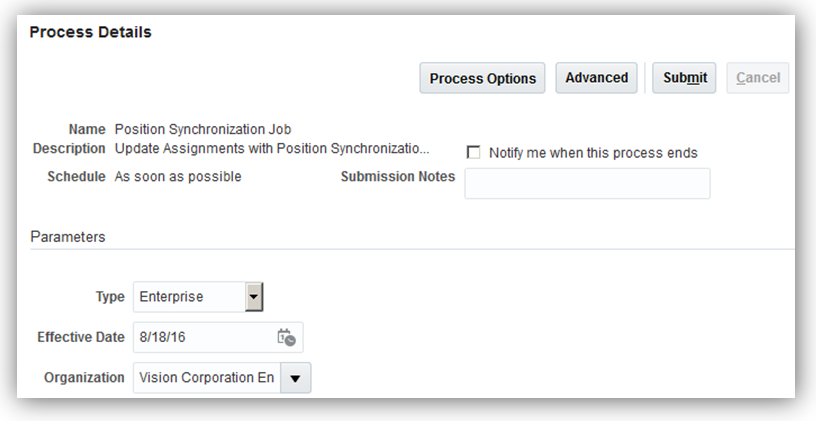The height and width of the screenshot is (421, 816).
Task: Open the Effective Date calendar picker
Action: click(x=286, y=338)
